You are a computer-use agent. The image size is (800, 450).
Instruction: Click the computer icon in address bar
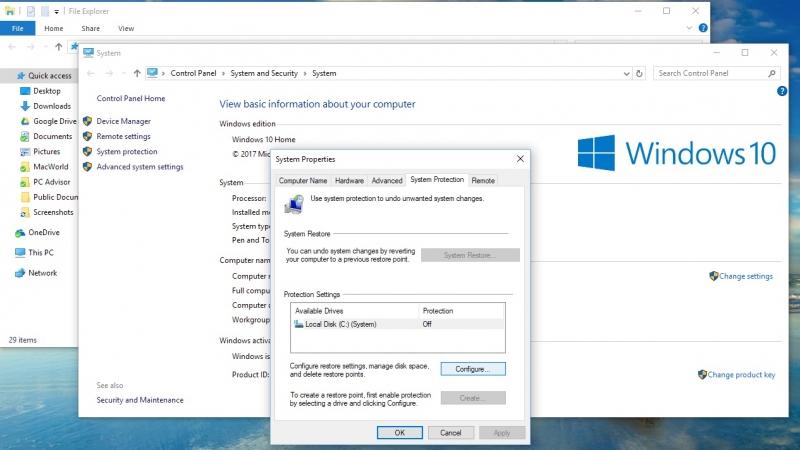152,73
